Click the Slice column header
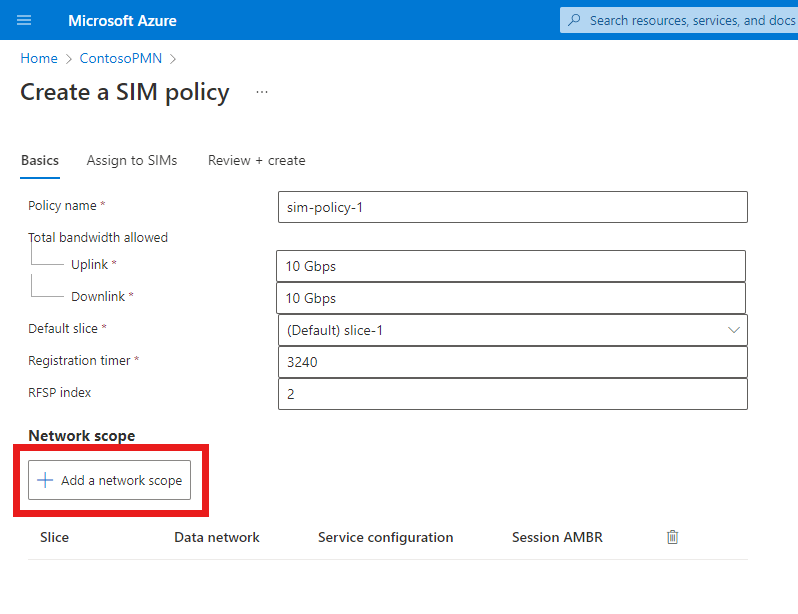 [x=54, y=537]
